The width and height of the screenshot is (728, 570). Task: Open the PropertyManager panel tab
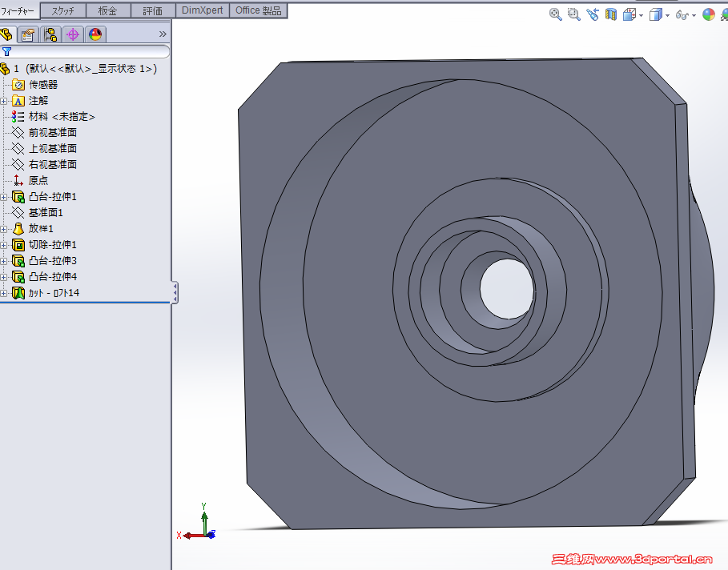click(x=28, y=34)
